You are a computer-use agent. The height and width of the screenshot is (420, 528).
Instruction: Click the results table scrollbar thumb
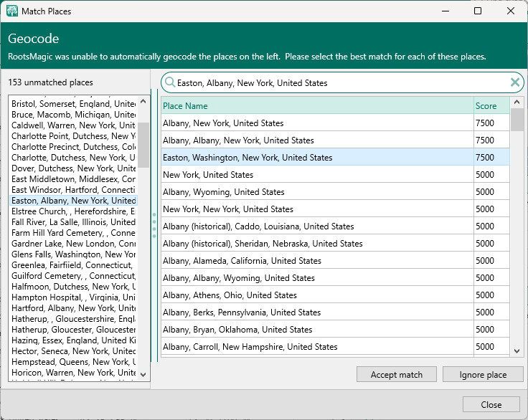coord(517,120)
